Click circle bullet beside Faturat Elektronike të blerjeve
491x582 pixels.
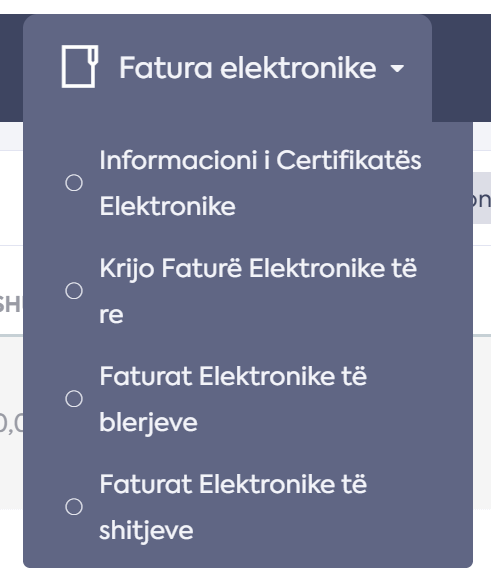click(74, 399)
